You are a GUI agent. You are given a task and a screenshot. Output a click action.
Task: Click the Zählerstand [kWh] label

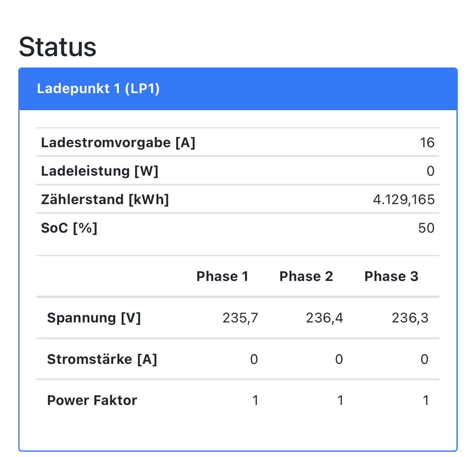(105, 200)
